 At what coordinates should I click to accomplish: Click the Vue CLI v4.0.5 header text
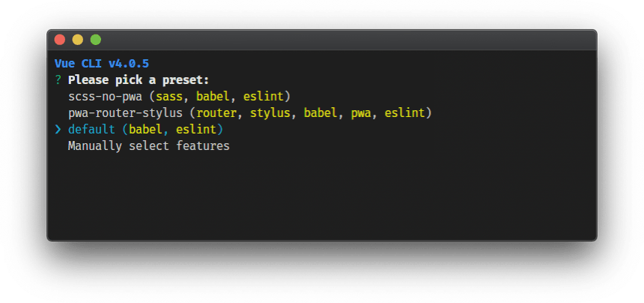click(102, 64)
